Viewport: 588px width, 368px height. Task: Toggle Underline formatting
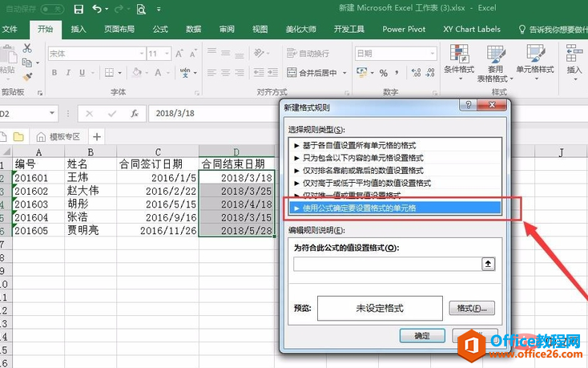tap(82, 73)
